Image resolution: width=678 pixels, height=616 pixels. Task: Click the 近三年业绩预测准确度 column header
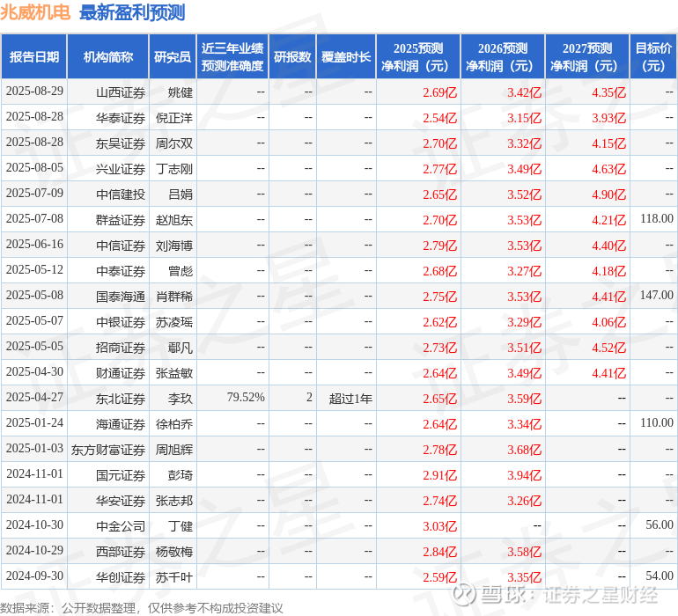232,56
